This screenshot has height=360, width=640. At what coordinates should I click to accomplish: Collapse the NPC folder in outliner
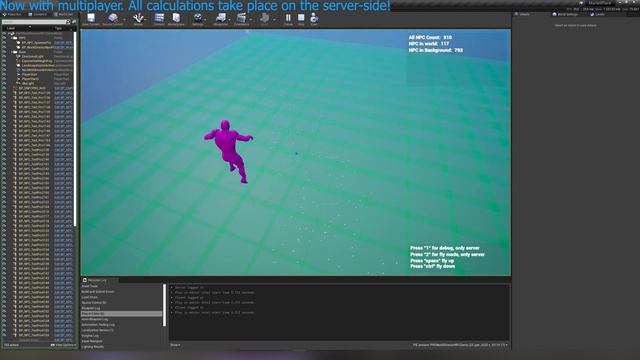[x=11, y=38]
